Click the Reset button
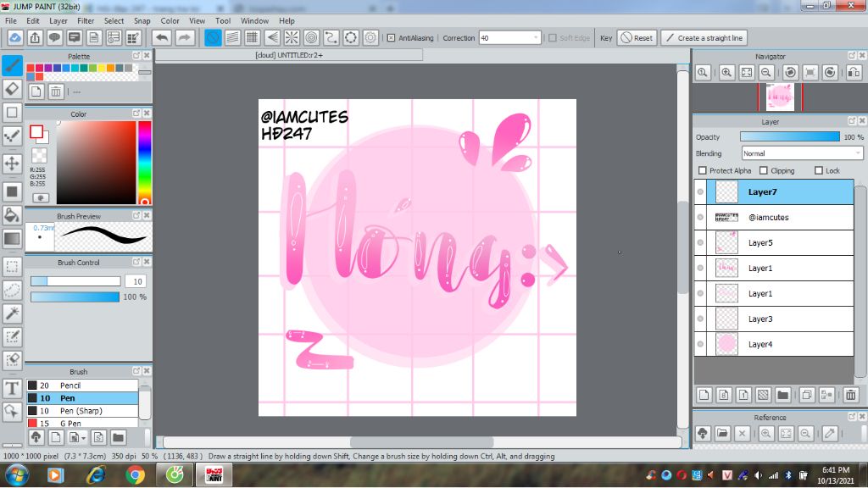The height and width of the screenshot is (488, 868). [637, 37]
